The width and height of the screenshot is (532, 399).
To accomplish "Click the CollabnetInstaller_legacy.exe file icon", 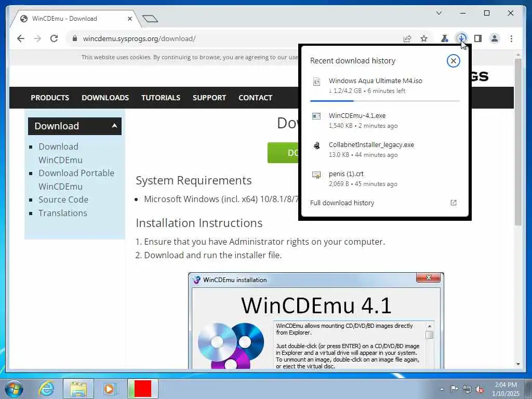I will pos(316,145).
